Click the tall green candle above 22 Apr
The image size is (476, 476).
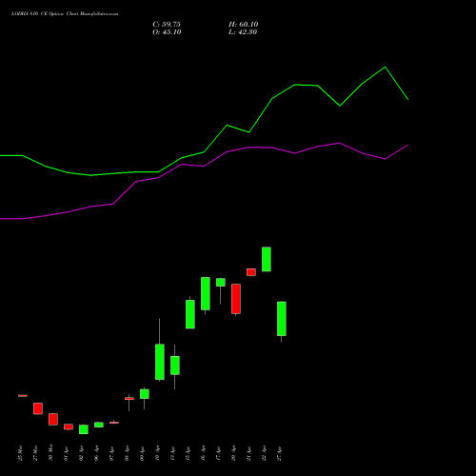(267, 259)
